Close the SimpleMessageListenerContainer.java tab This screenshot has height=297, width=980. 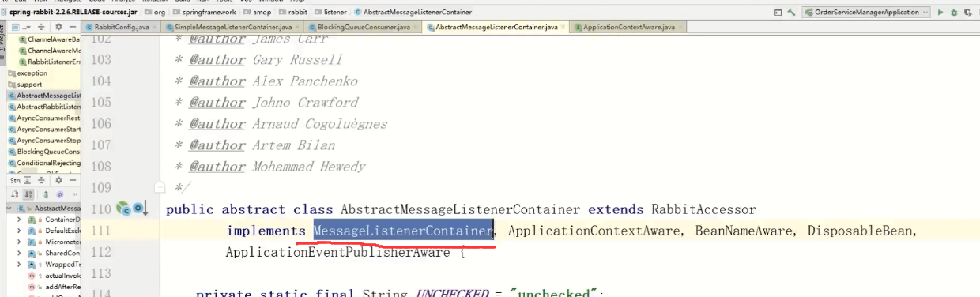point(298,27)
